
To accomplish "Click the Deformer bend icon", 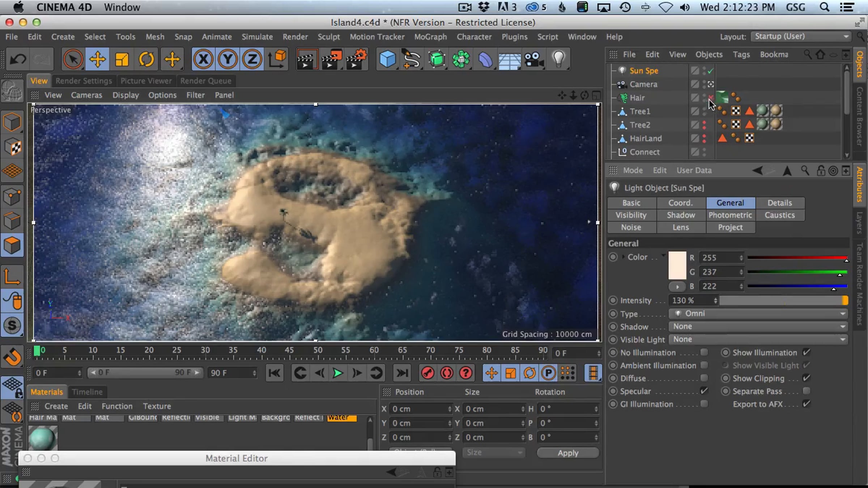I will click(x=485, y=59).
